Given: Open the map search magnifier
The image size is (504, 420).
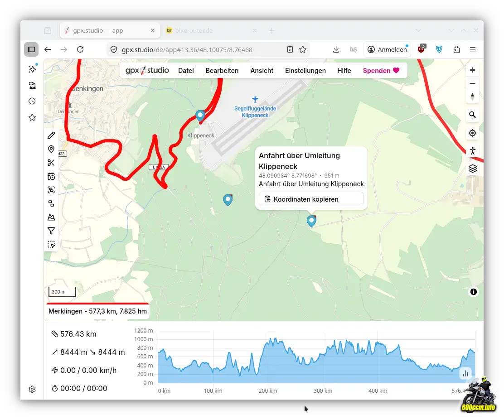Looking at the screenshot, I should pos(472,115).
